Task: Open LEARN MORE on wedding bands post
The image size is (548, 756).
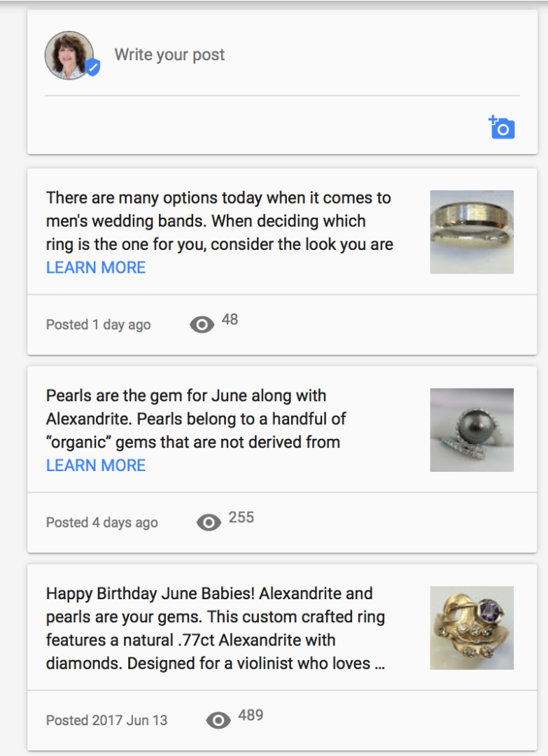Action: tap(96, 267)
